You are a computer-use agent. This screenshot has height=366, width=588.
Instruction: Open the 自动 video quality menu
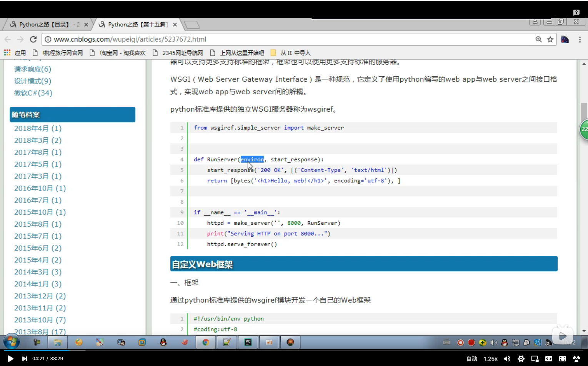point(472,359)
